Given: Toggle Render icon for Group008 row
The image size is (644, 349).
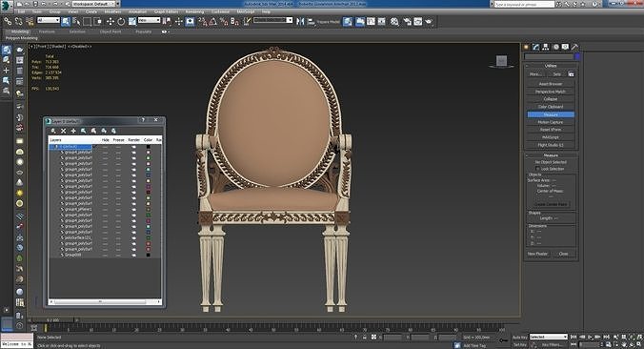Looking at the screenshot, I should point(133,255).
